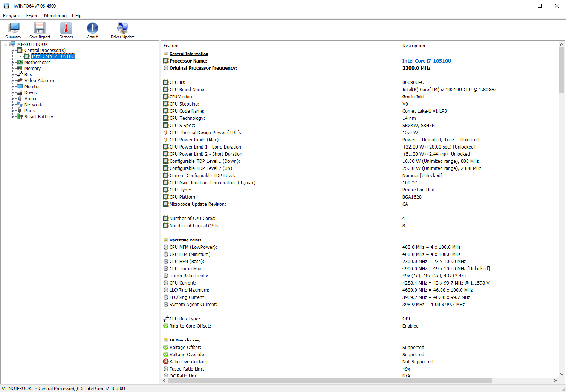Click the red X icon beside Ratio Overclocking
Screen dimensions: 566x392
pyautogui.click(x=165, y=361)
